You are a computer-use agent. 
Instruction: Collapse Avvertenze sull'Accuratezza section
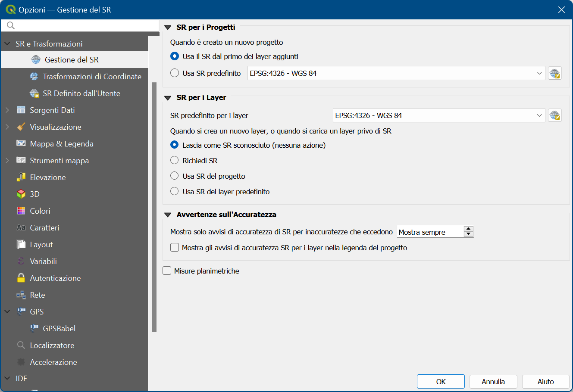pos(168,215)
